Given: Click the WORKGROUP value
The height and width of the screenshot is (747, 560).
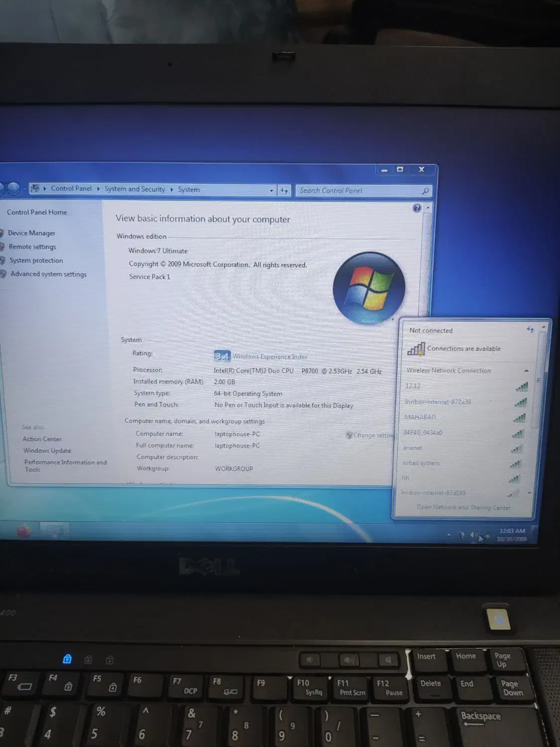Looking at the screenshot, I should click(x=234, y=469).
